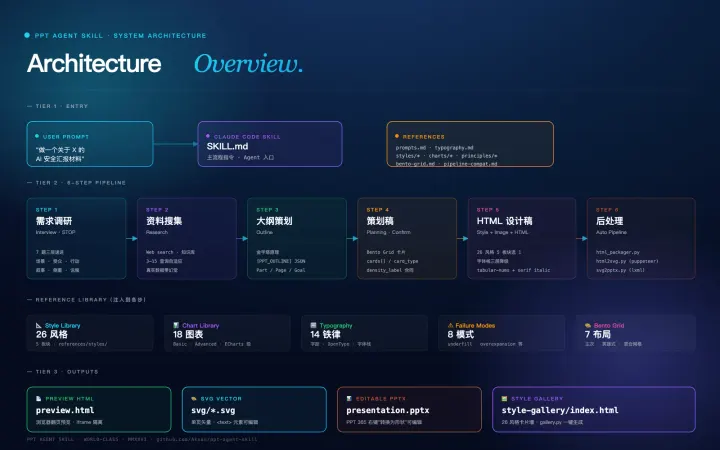Click the file icon beside PREVIEW HTML
This screenshot has width=720, height=450.
39,399
